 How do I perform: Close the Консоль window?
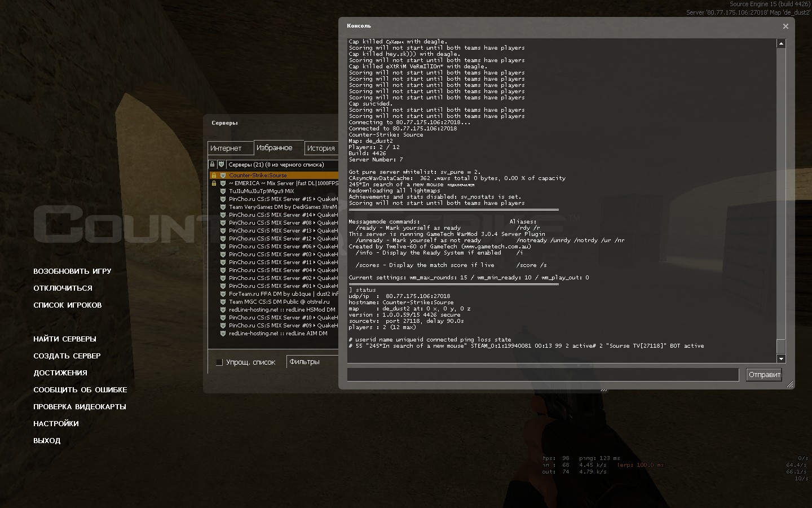785,26
